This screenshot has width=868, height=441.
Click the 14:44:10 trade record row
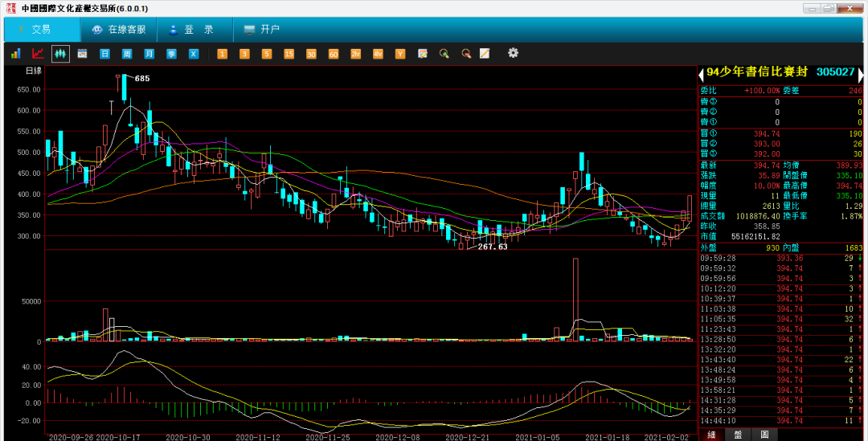coord(781,421)
